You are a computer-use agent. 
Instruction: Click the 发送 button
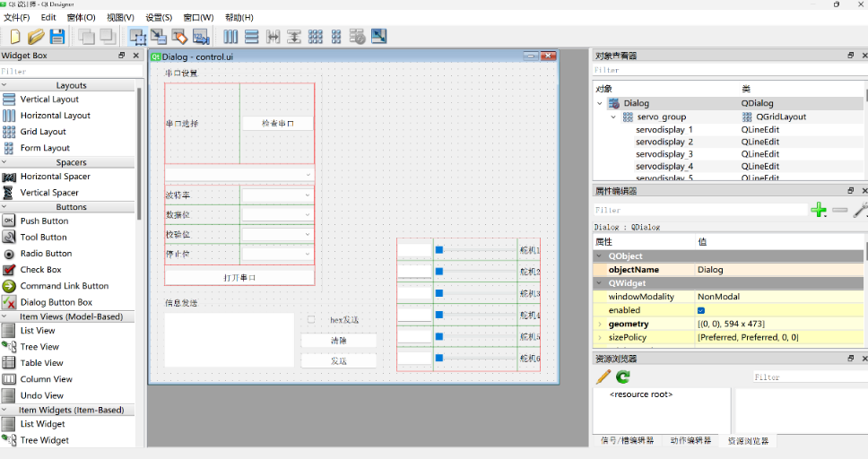[339, 361]
